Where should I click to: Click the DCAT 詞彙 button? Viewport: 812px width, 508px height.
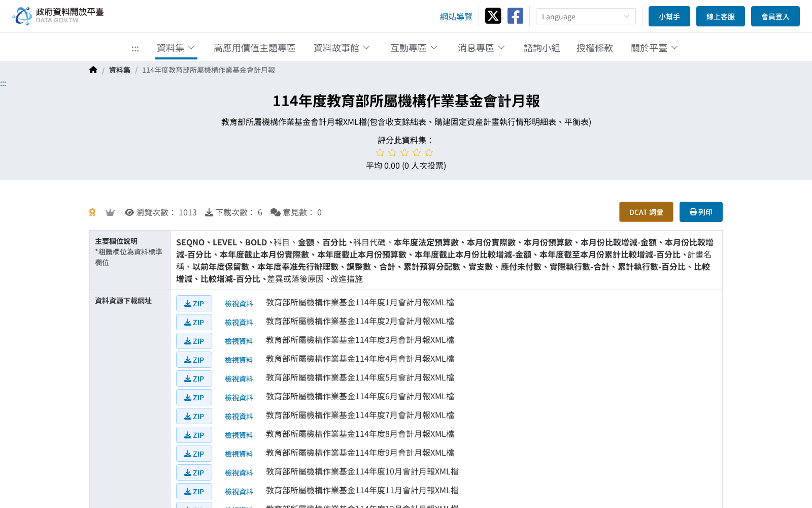point(646,212)
